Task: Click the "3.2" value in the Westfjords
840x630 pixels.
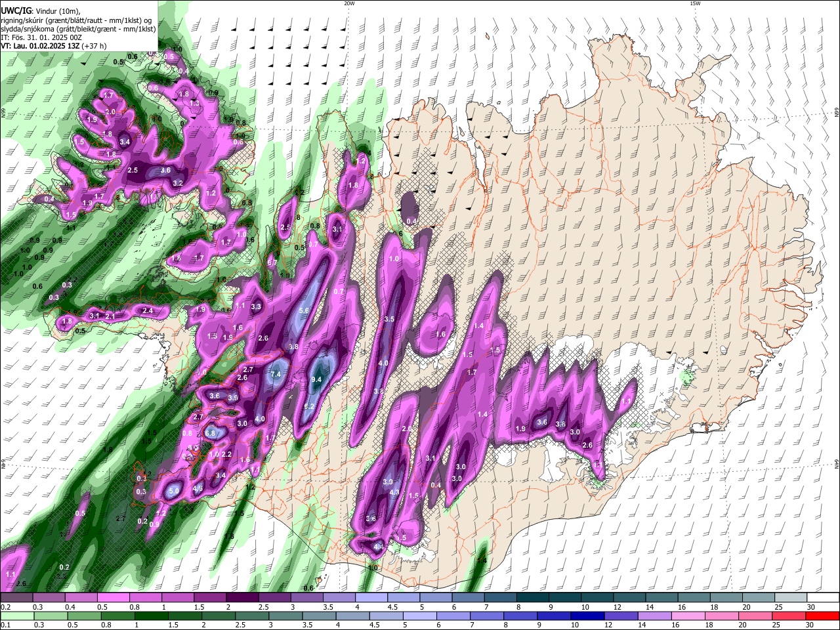Action: (177, 183)
